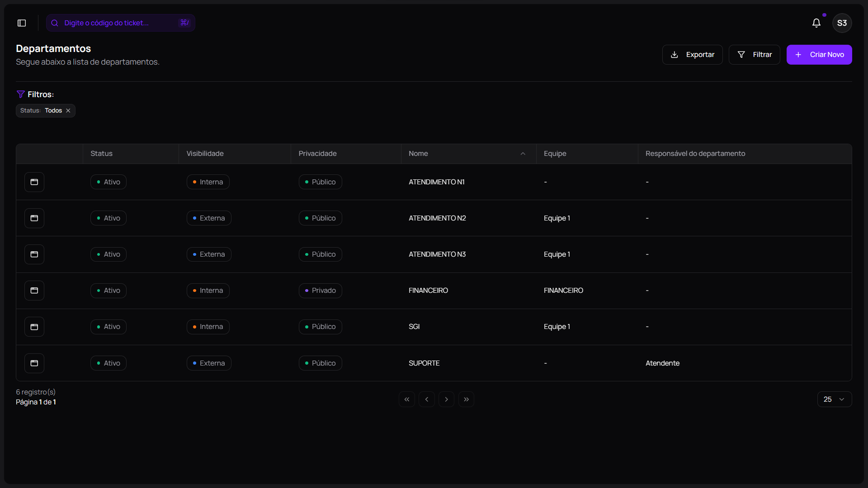Click the Status column header
Viewport: 868px width, 488px height.
(101, 154)
